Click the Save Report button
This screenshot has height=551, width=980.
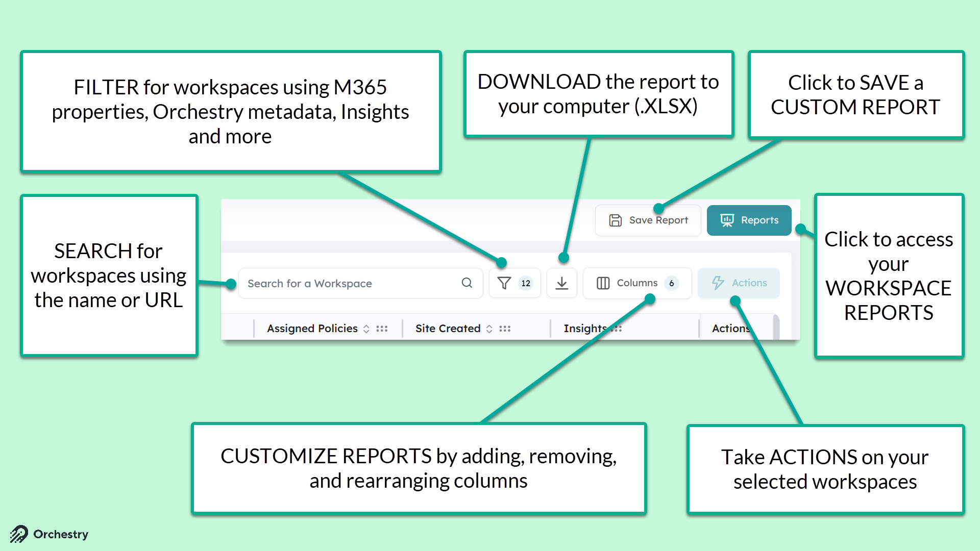pyautogui.click(x=648, y=220)
